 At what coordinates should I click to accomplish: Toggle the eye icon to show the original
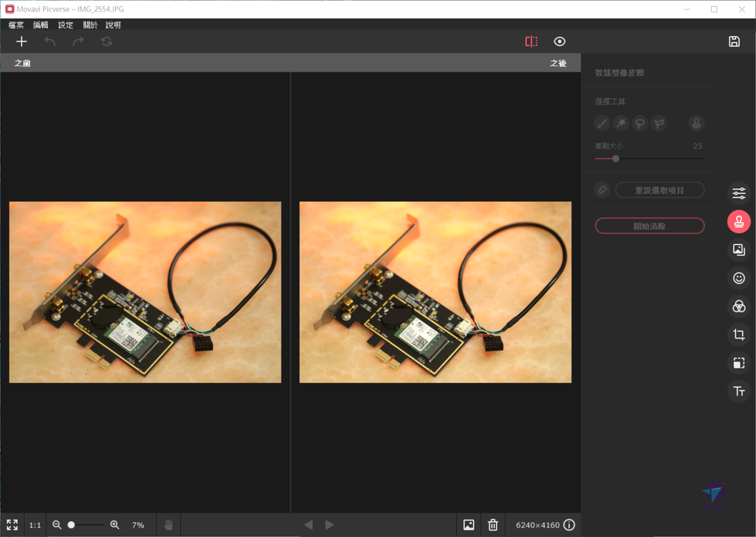(x=560, y=41)
